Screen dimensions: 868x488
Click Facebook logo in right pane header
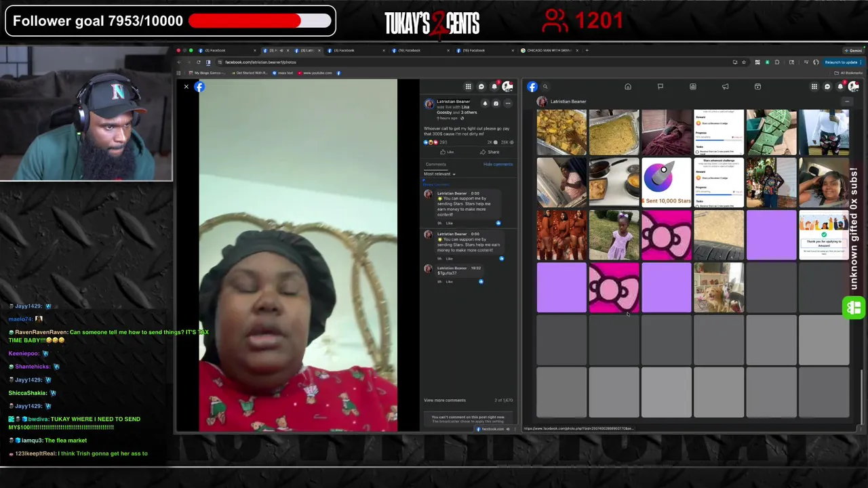pos(532,87)
